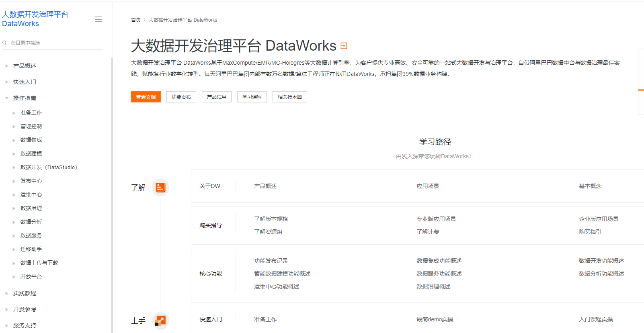
Task: Click the sidebar DataWorks title link
Action: pos(35,19)
